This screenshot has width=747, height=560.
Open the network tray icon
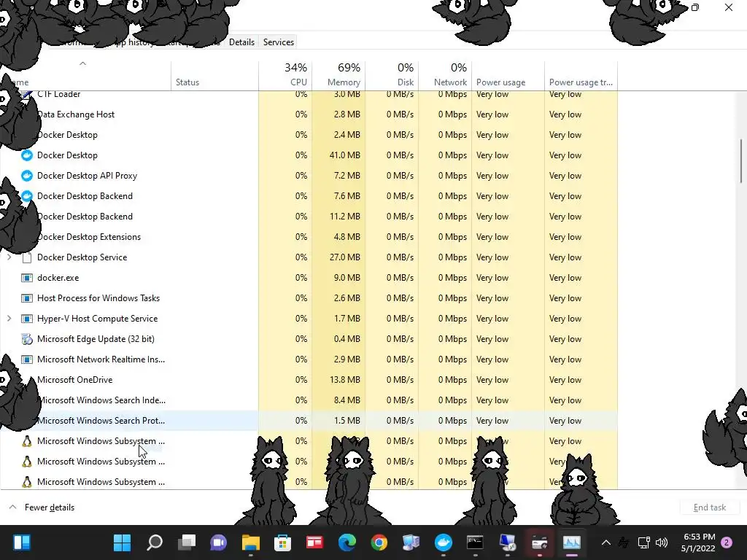click(643, 542)
